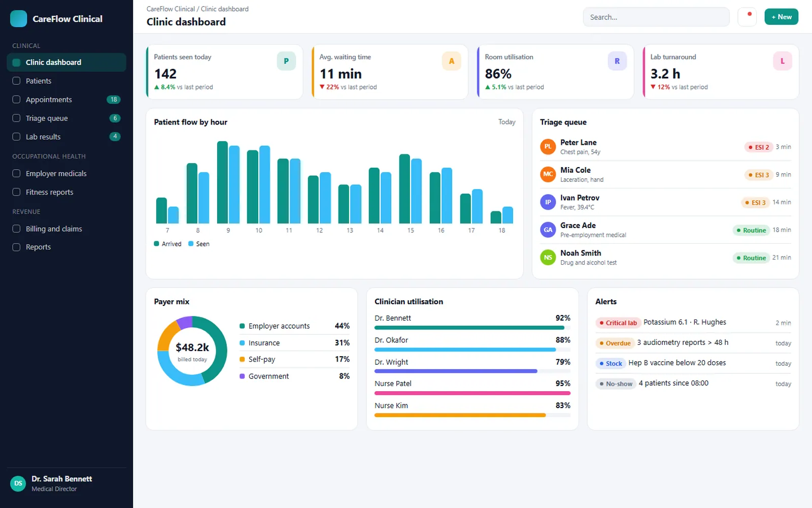This screenshot has width=812, height=508.
Task: Click the Lab results sidebar icon
Action: (x=16, y=137)
